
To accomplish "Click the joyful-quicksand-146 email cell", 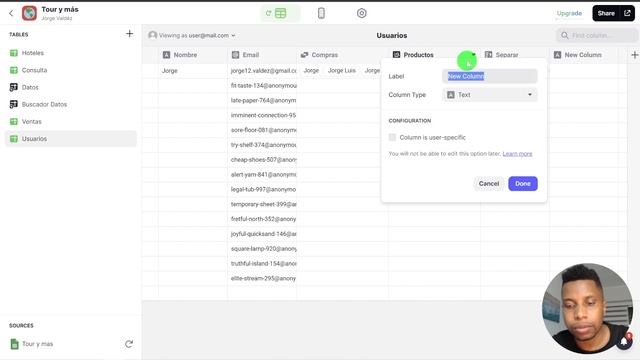I will [x=262, y=234].
